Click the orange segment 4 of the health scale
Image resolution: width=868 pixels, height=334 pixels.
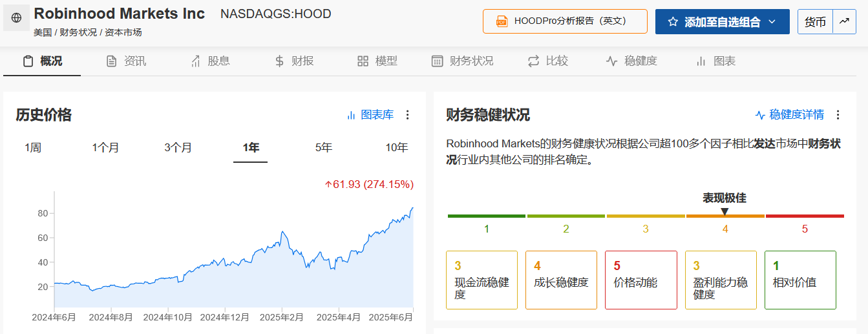pyautogui.click(x=725, y=216)
